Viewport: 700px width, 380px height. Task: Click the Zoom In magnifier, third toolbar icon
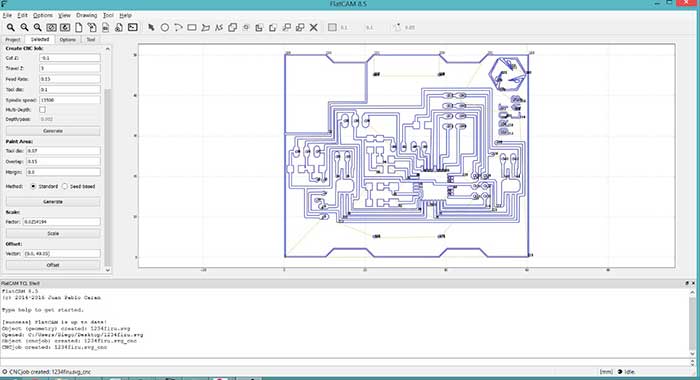point(38,27)
